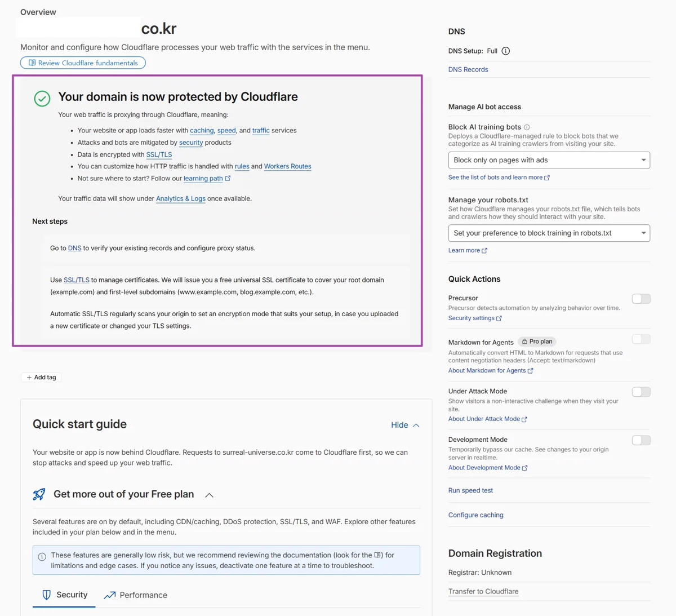Click the Quick Actions heading
Viewport: 676px width, 616px height.
[474, 279]
